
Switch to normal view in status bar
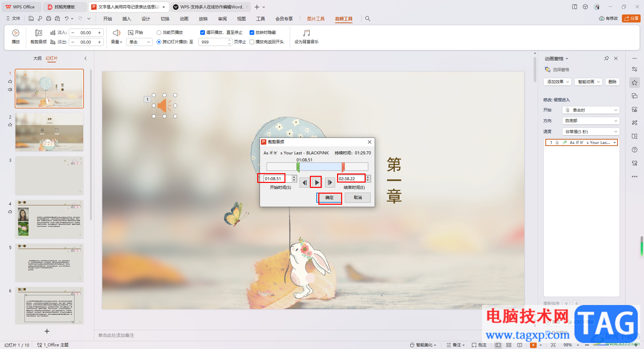pyautogui.click(x=498, y=345)
